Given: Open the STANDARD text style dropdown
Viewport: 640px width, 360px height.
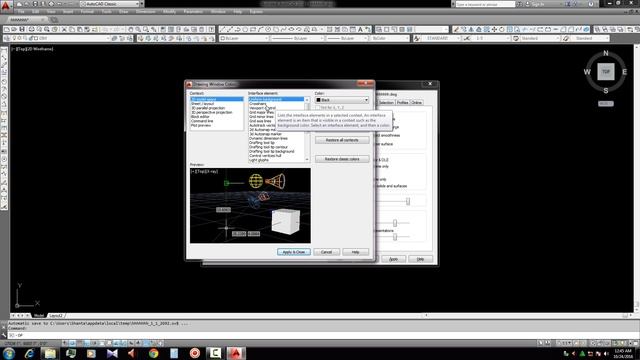Looking at the screenshot, I should pyautogui.click(x=441, y=38).
